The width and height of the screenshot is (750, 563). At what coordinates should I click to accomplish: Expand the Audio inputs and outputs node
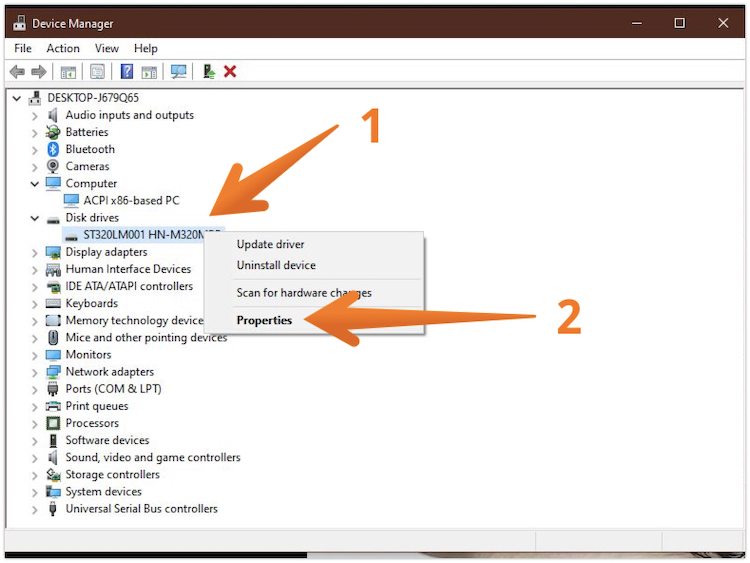(x=35, y=115)
